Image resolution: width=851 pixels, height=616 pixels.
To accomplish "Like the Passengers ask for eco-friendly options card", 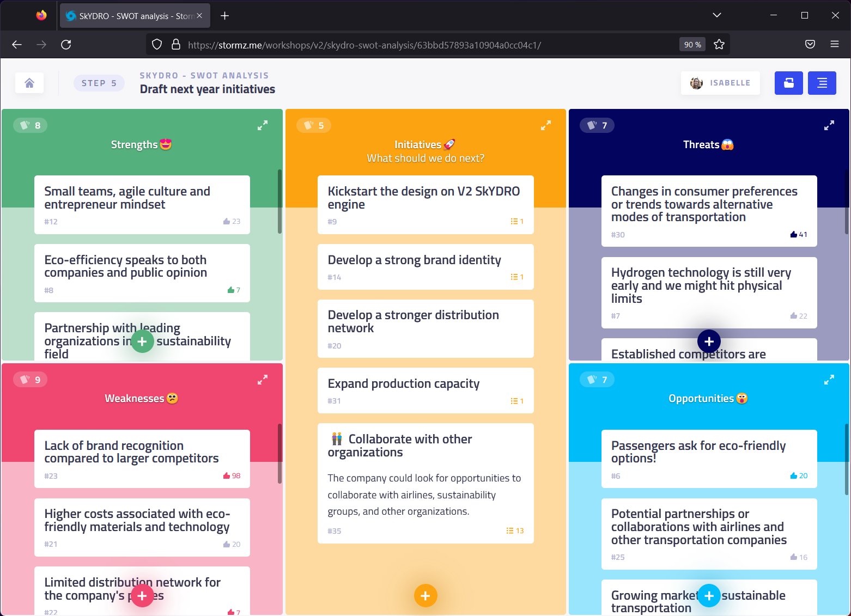I will pyautogui.click(x=799, y=475).
